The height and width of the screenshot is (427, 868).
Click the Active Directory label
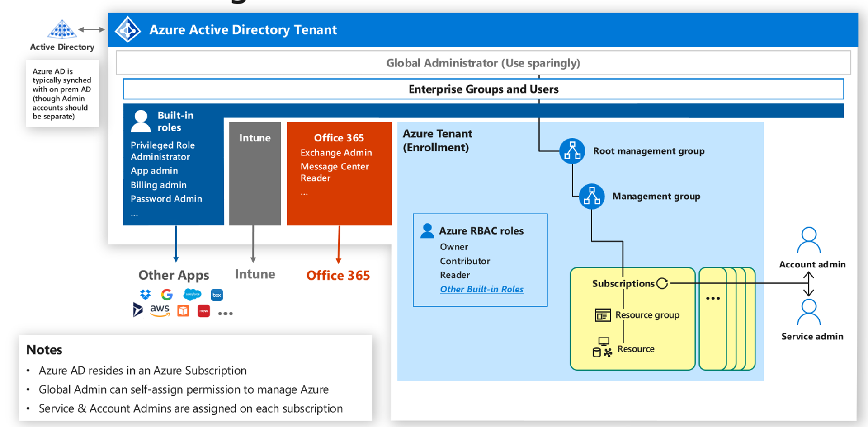tap(62, 47)
